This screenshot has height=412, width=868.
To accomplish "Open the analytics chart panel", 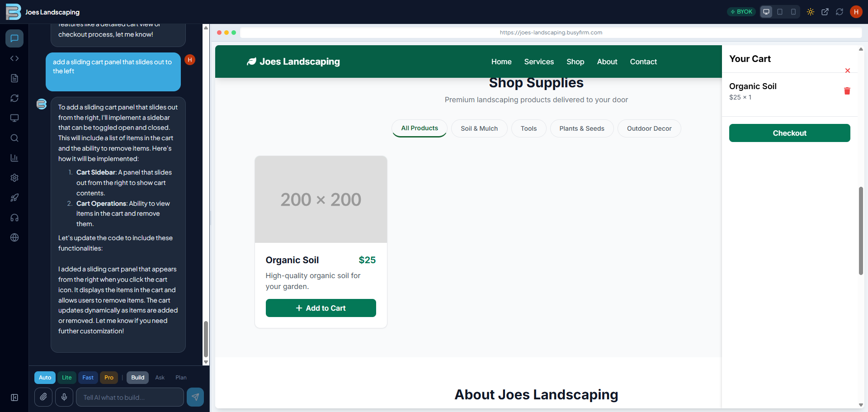I will tap(14, 158).
